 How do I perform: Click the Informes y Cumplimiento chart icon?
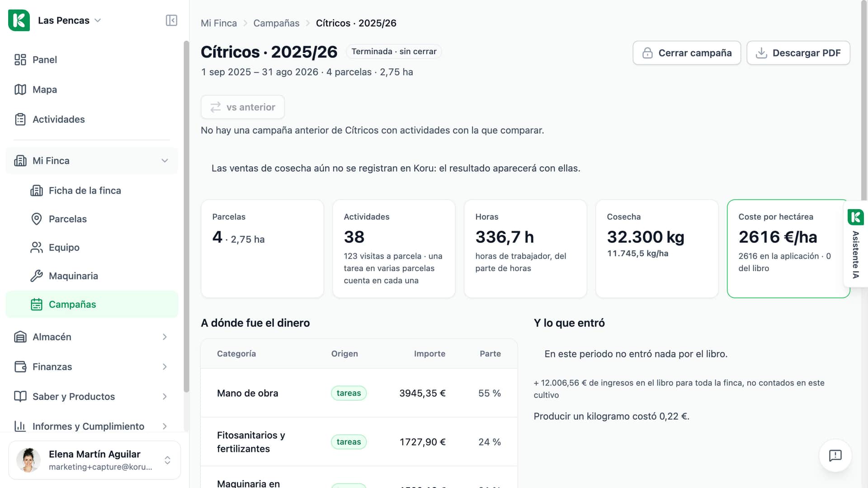[x=20, y=427]
